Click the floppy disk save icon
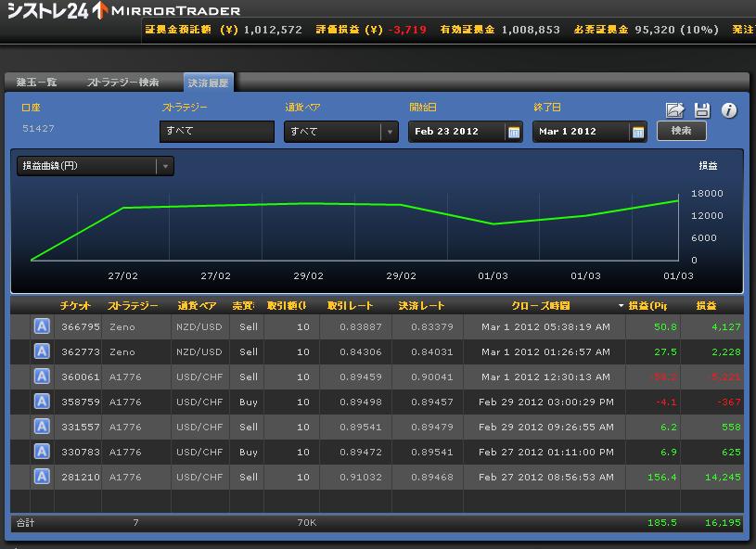The image size is (756, 549). tap(702, 110)
